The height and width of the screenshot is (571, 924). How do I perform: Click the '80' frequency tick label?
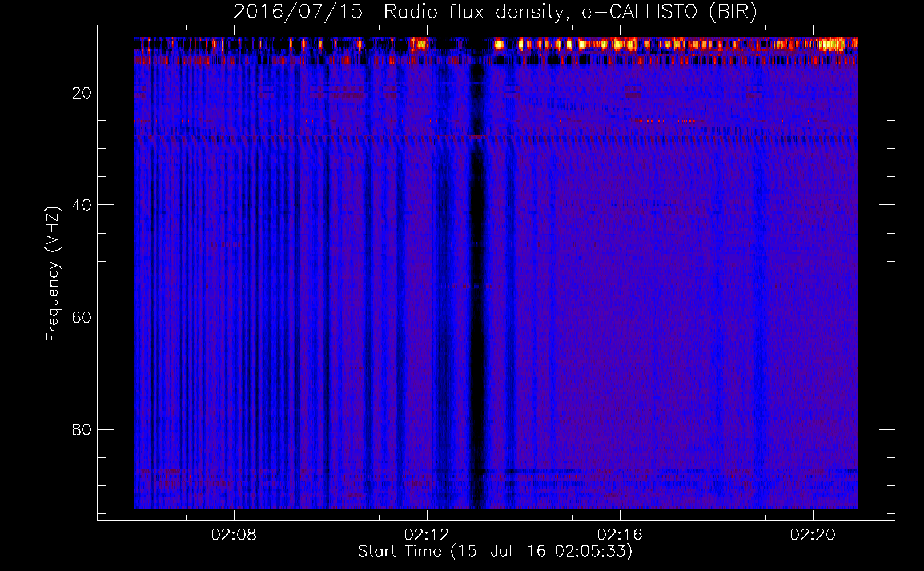click(x=82, y=429)
